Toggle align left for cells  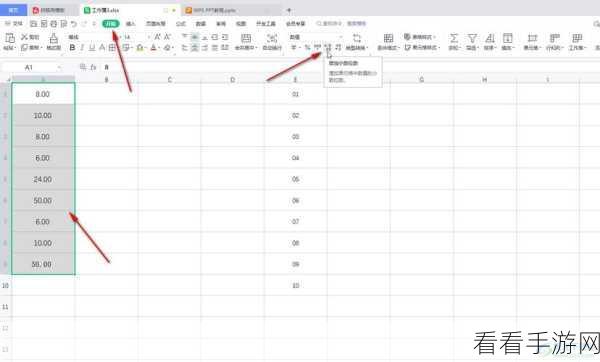point(185,47)
